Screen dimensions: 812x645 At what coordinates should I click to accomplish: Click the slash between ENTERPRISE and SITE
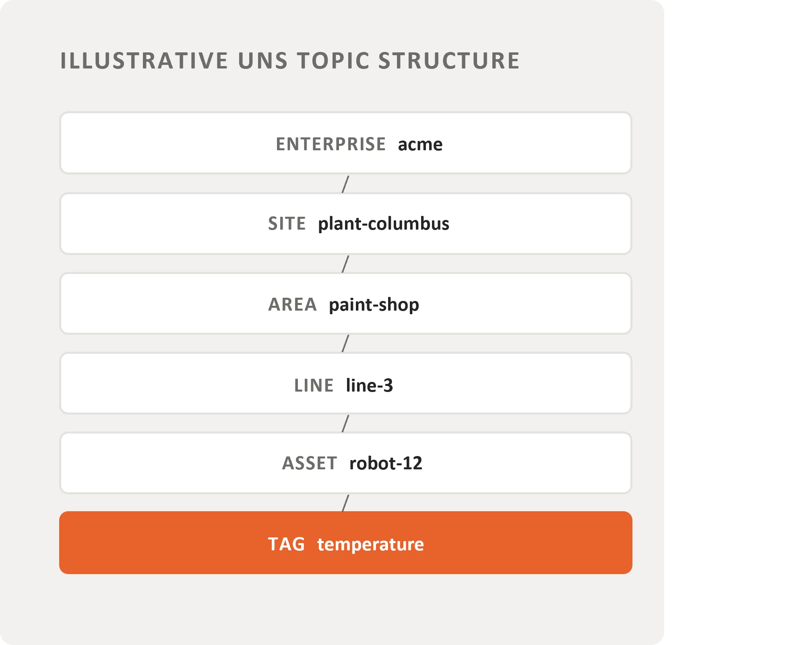(x=345, y=184)
